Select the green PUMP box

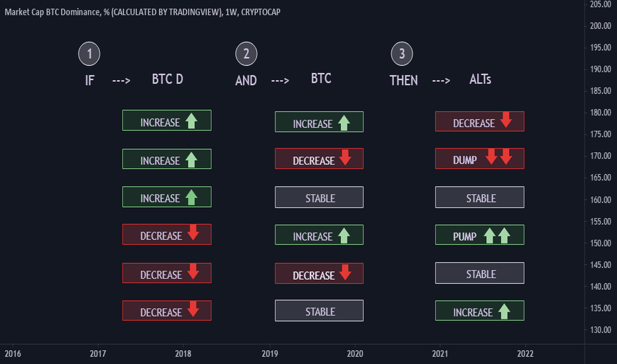point(479,236)
